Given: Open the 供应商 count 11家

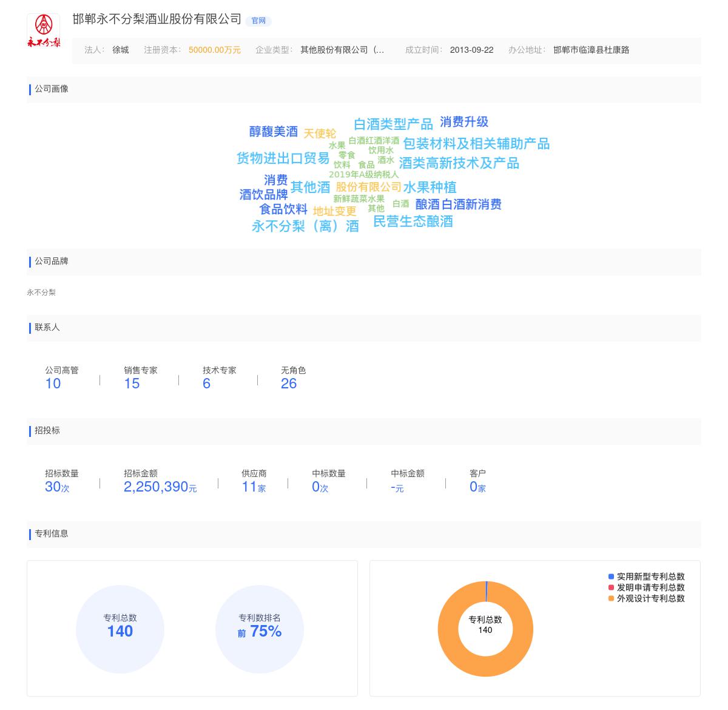Looking at the screenshot, I should click(254, 487).
